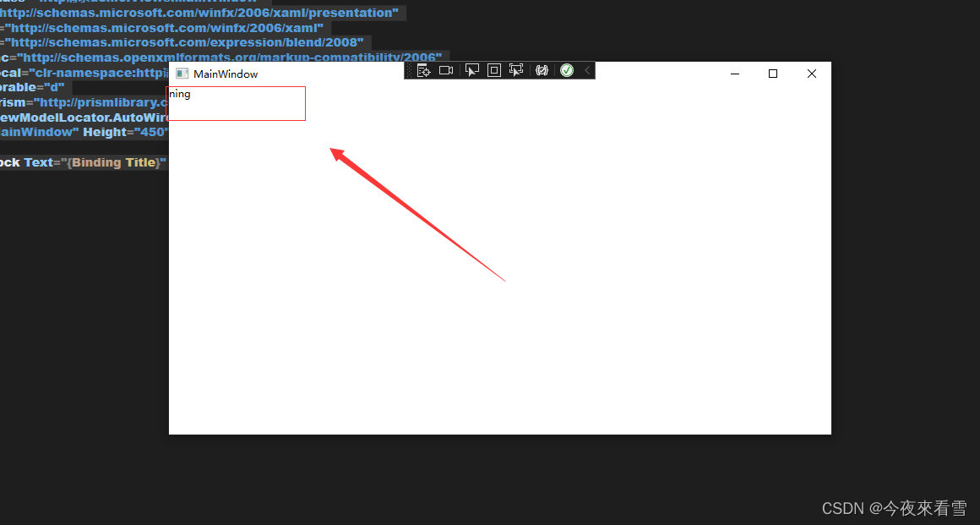This screenshot has height=525, width=980.
Task: Click the Height="450" attribute in code
Action: tap(126, 132)
